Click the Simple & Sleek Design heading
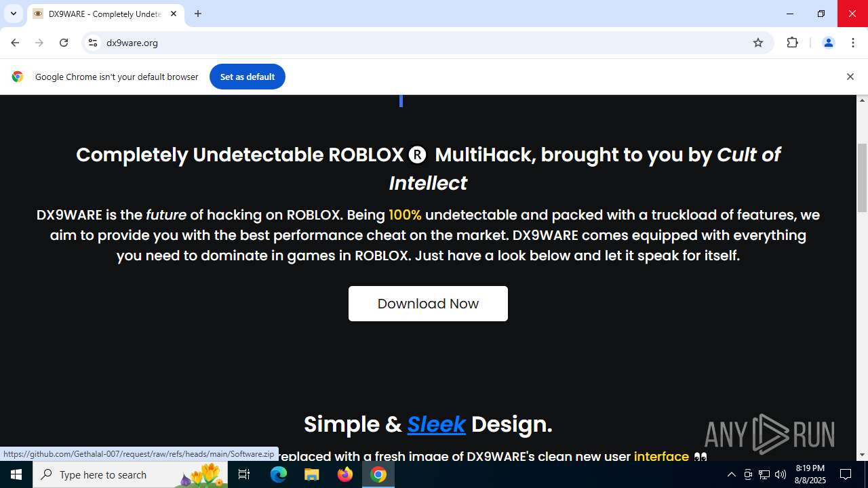868x488 pixels. point(428,424)
